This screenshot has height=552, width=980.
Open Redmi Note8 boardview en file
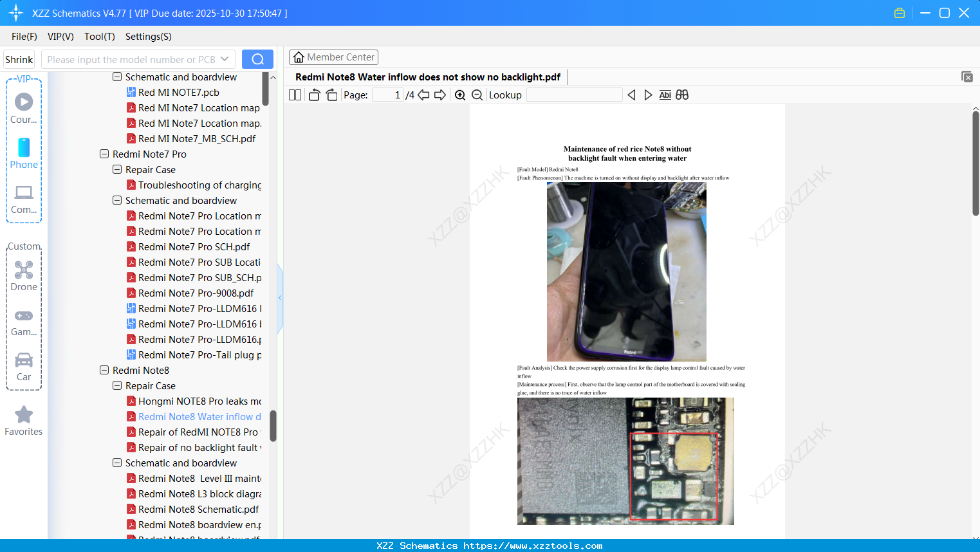pos(194,525)
